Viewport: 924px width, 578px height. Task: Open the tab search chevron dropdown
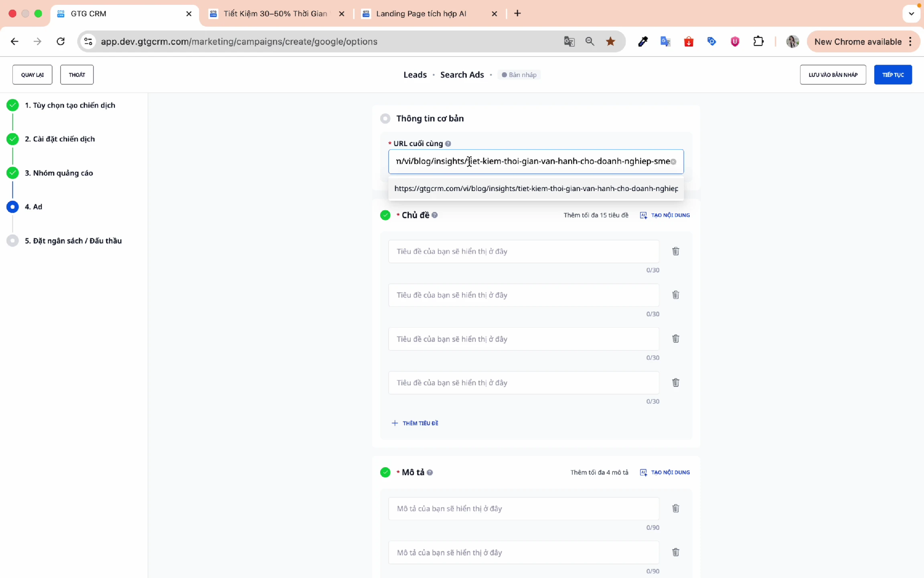point(911,14)
